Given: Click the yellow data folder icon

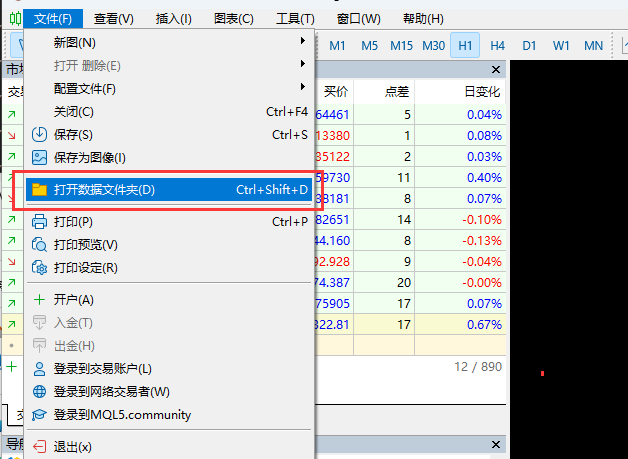Looking at the screenshot, I should click(40, 190).
